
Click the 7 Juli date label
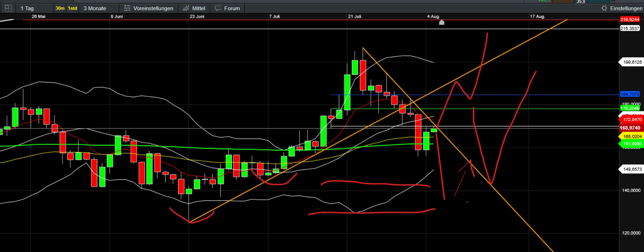point(274,16)
